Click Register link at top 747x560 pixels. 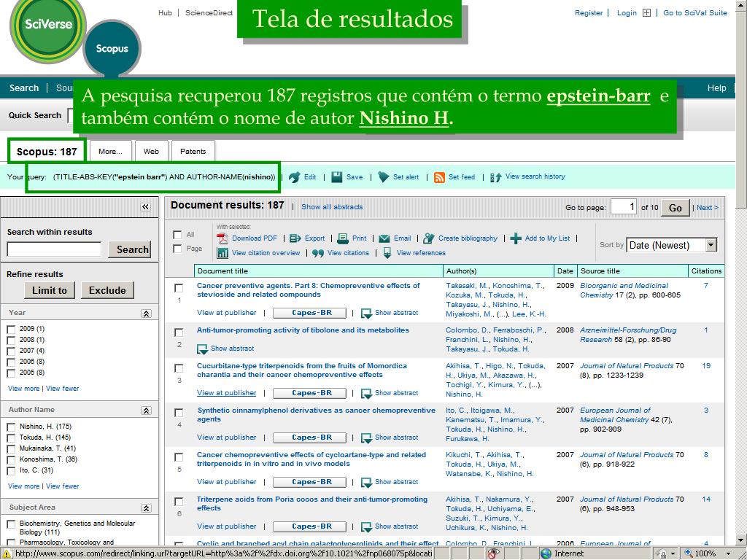[x=589, y=13]
